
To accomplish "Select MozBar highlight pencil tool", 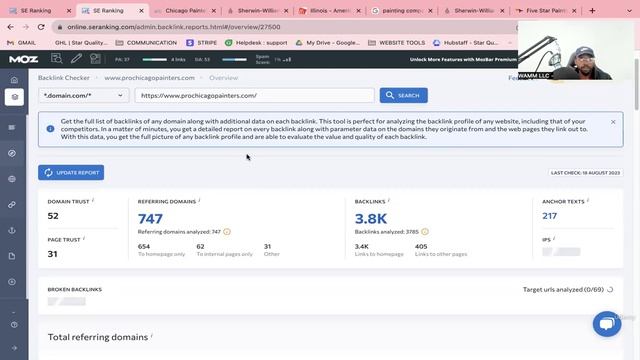I will click(76, 59).
